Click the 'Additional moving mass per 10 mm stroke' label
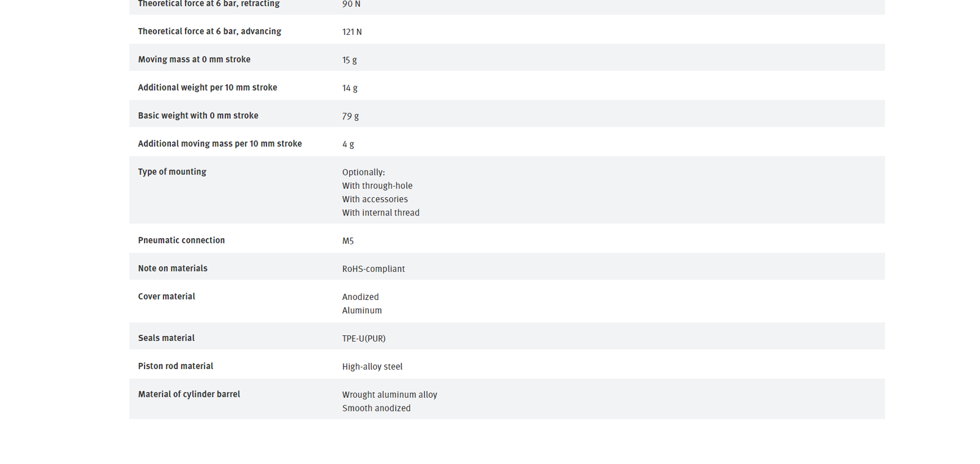The width and height of the screenshot is (980, 464). click(x=220, y=144)
